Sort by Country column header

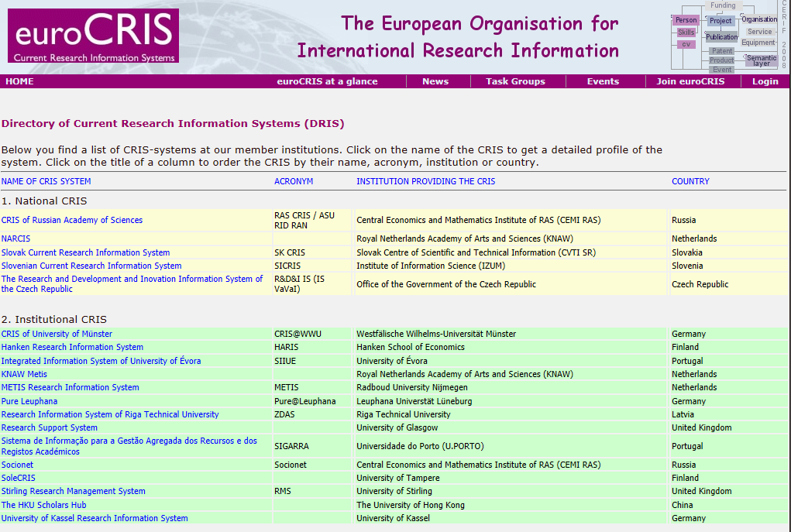coord(690,181)
